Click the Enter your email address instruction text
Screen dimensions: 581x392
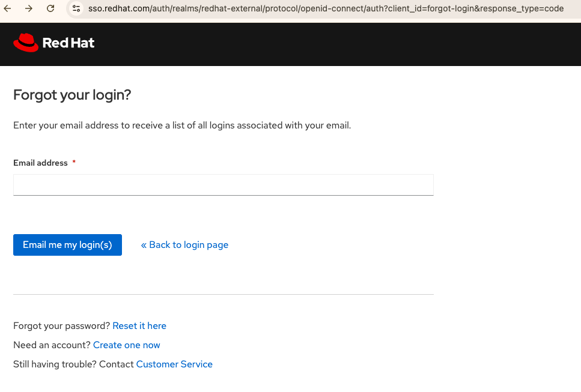(181, 125)
